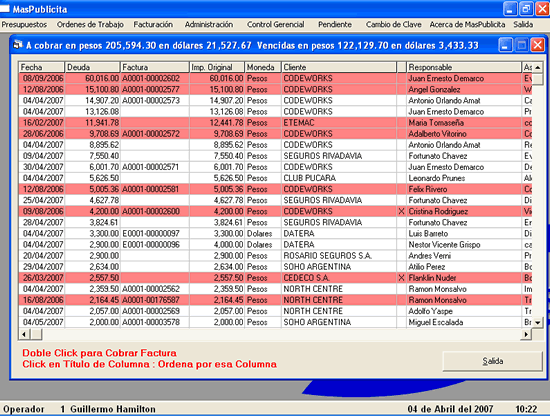Image resolution: width=550 pixels, height=416 pixels.
Task: Click the debt amount 60,016.00 in Deuda column
Action: (x=93, y=78)
